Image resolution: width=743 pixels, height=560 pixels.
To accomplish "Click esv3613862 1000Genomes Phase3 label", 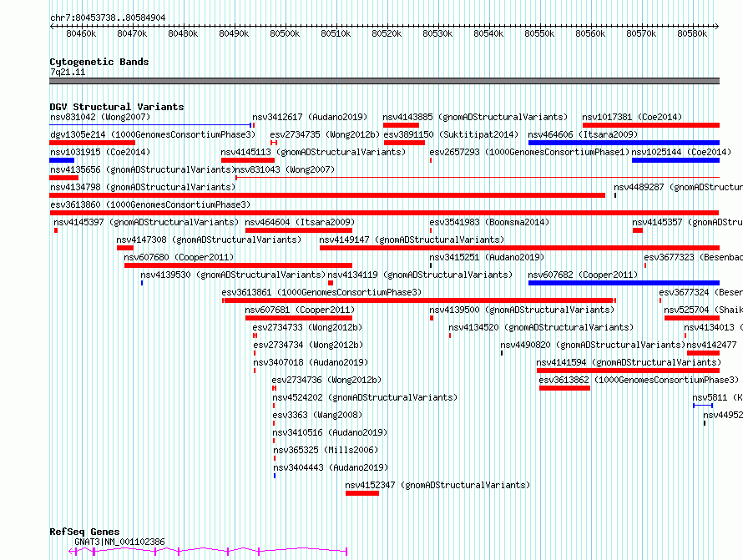I will pos(639,380).
